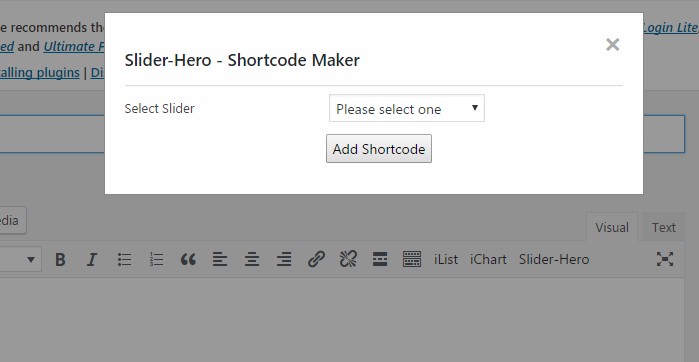The height and width of the screenshot is (362, 699).
Task: Close the Shortcode Maker dialog
Action: point(613,45)
